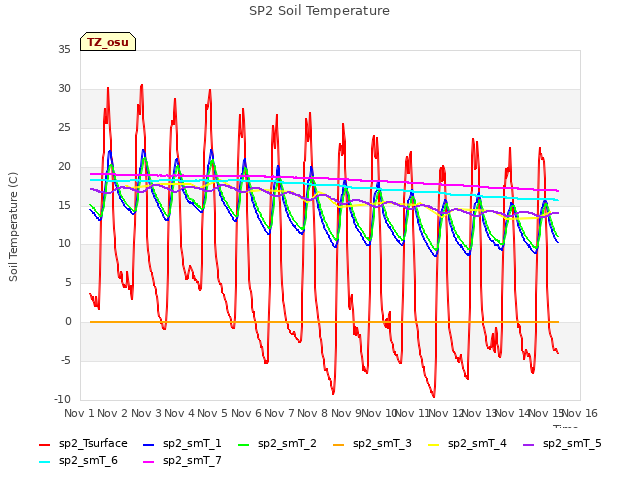Toggle sp2_smT_3 legend entry
This screenshot has height=480, width=640.
[372, 444]
